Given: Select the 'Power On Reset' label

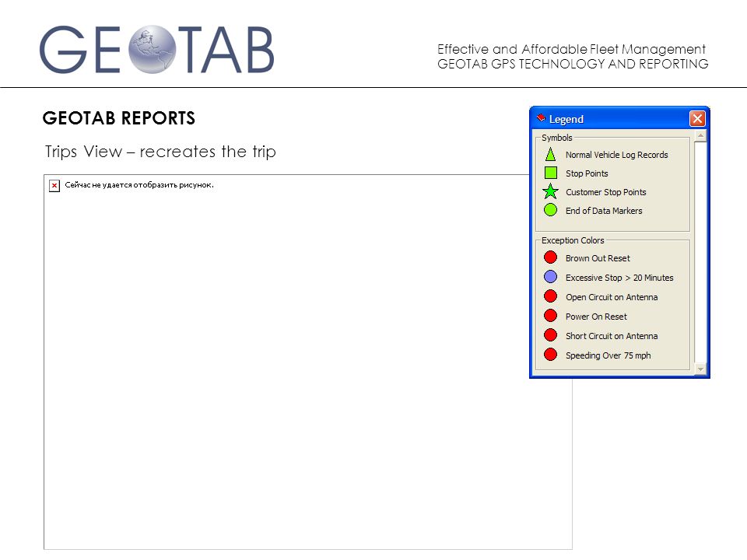Looking at the screenshot, I should (596, 317).
